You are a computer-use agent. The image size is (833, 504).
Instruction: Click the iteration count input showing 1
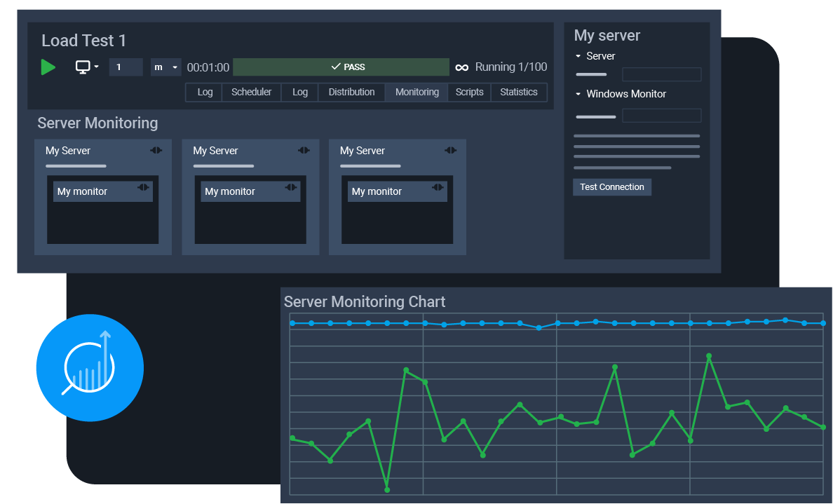click(x=126, y=67)
